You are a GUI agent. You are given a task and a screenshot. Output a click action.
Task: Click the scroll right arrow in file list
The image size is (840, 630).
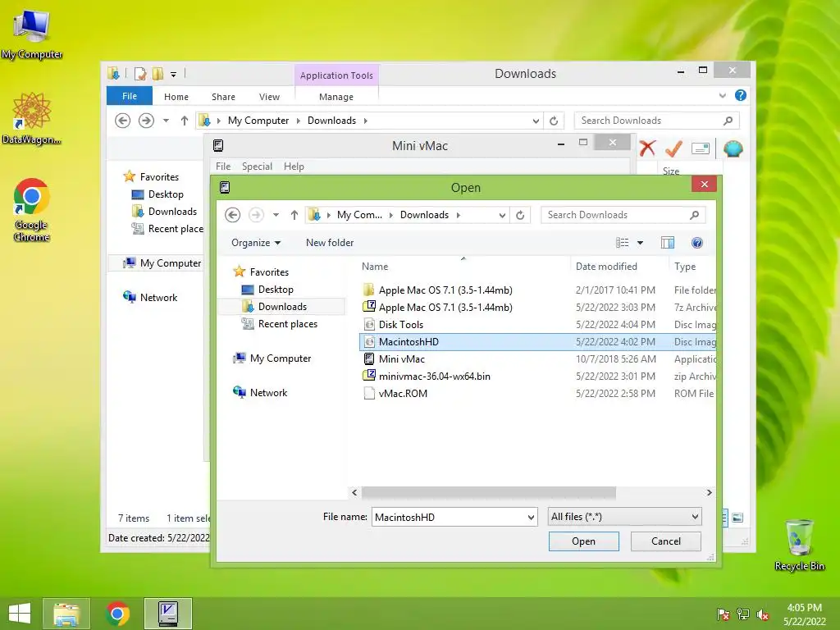[710, 492]
